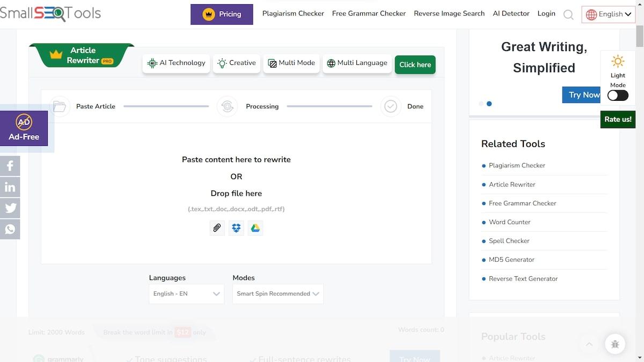Screen dimensions: 644x362
Task: Open Reverse Image Search menu item
Action: click(449, 13)
